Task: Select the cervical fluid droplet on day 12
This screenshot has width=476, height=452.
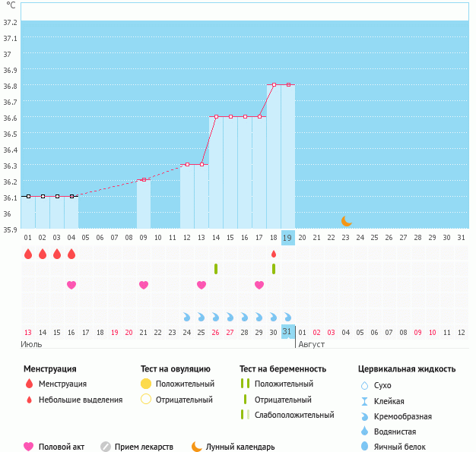Action: tap(187, 316)
